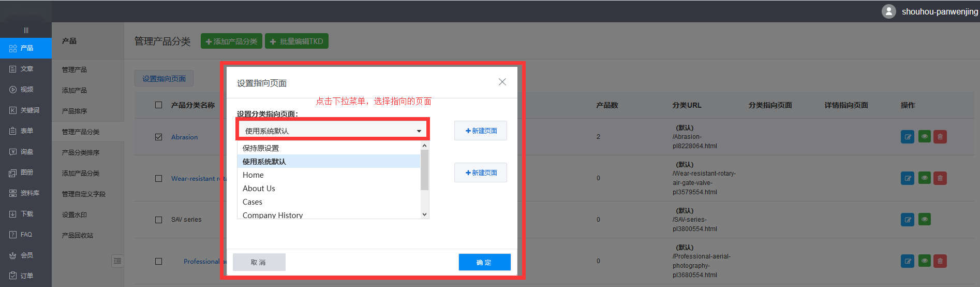Click the submenu collapse icon near bottom
980x287 pixels.
click(x=117, y=261)
